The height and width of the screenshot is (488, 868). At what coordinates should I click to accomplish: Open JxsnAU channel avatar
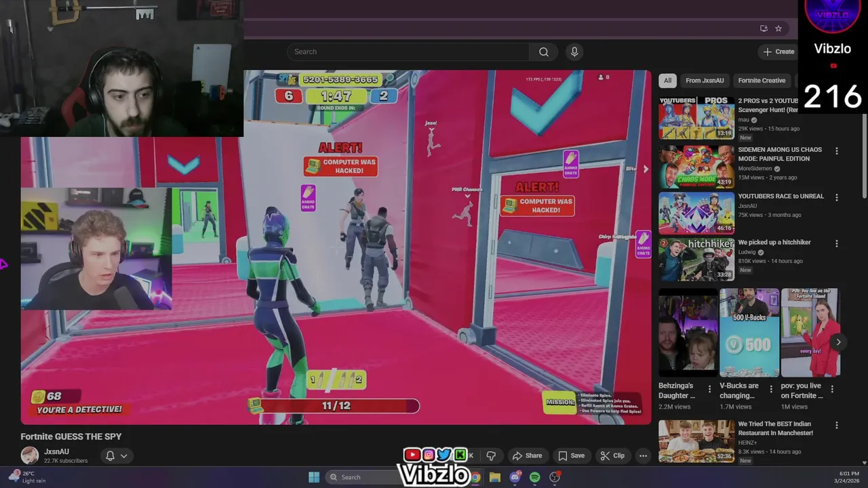coord(30,455)
